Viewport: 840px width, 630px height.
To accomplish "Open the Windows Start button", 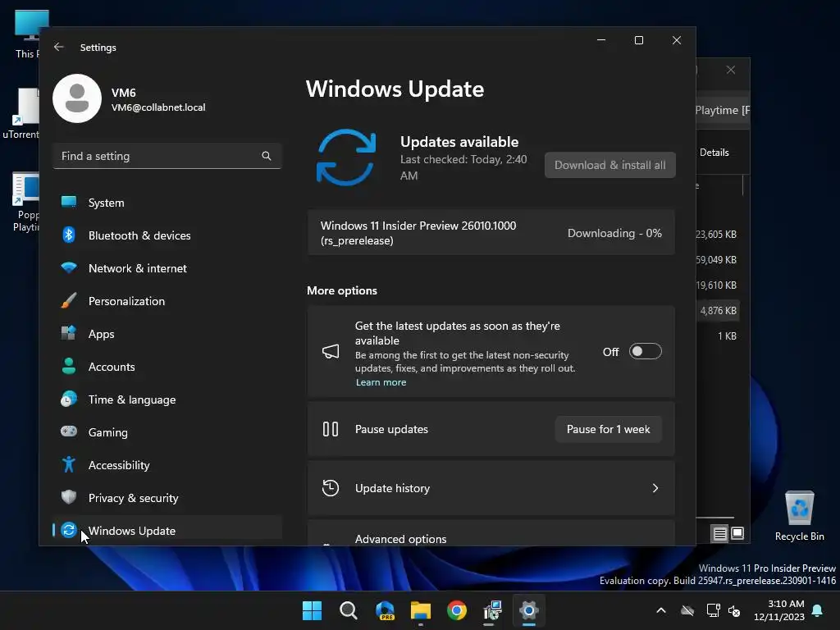I will pyautogui.click(x=312, y=610).
